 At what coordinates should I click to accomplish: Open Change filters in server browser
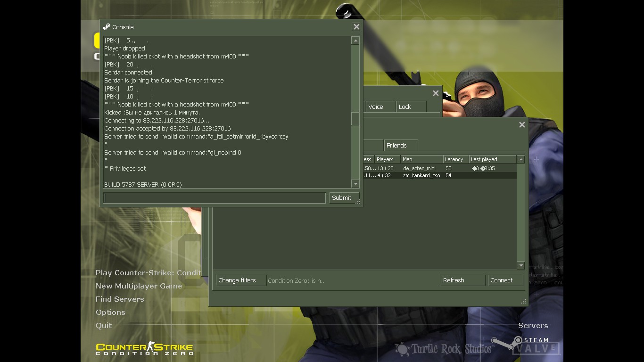(240, 280)
